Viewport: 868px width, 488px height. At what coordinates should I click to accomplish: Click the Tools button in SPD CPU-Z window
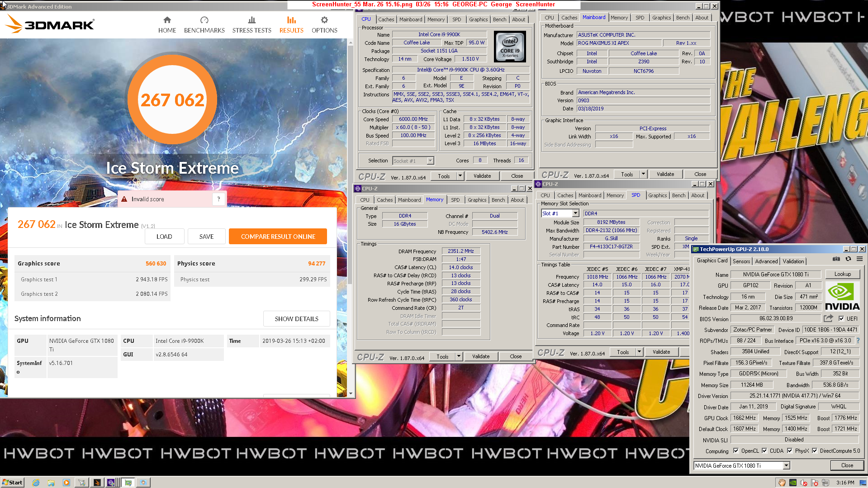[x=623, y=352]
